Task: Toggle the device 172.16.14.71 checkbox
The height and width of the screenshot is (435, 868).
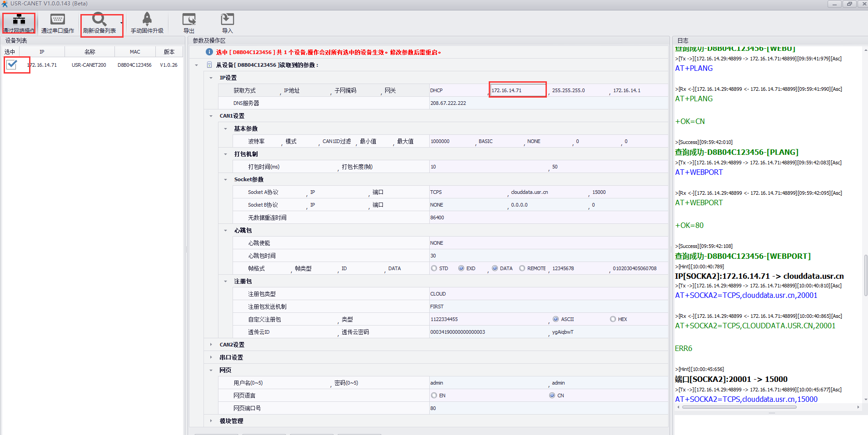Action: (12, 65)
